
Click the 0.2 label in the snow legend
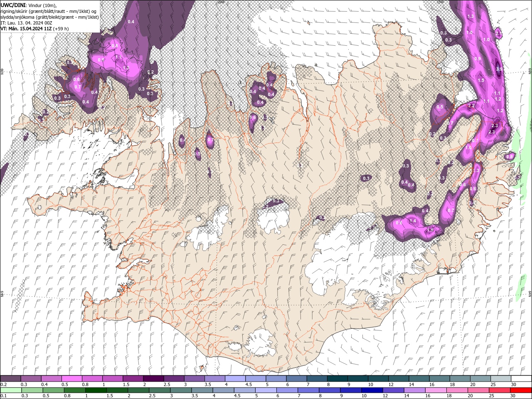pyautogui.click(x=4, y=384)
